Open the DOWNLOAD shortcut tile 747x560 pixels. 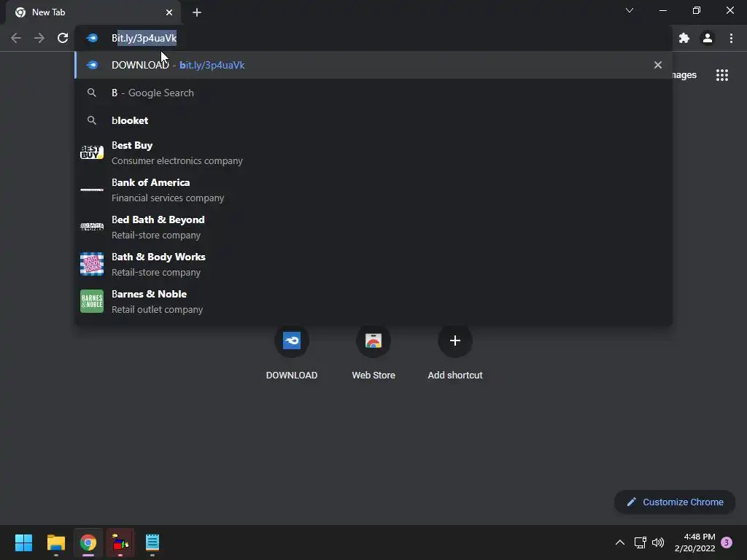(x=292, y=351)
